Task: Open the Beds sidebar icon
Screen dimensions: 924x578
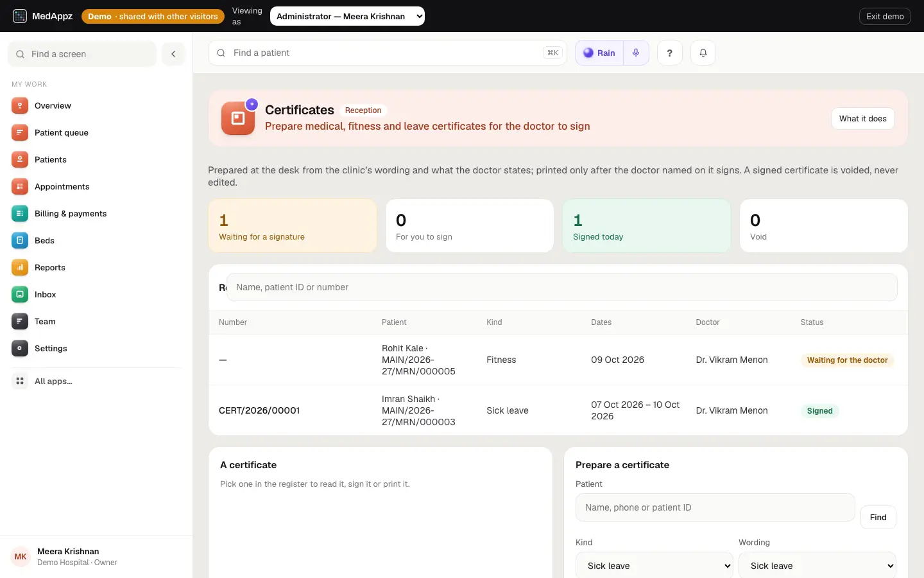Action: [x=20, y=240]
